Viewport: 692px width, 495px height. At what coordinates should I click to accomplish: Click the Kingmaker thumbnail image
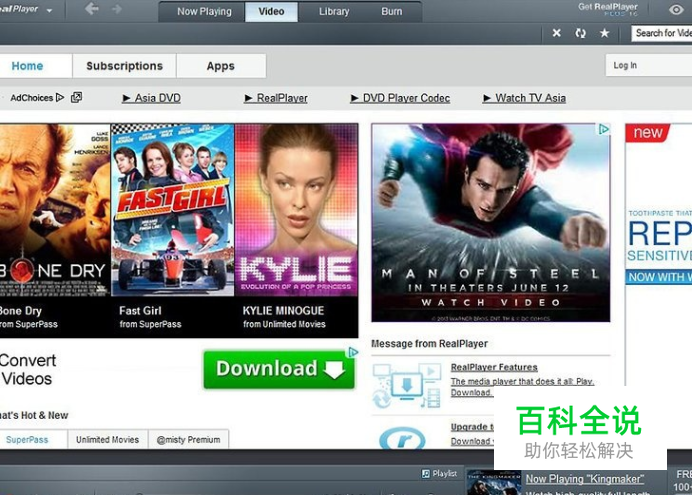click(494, 483)
